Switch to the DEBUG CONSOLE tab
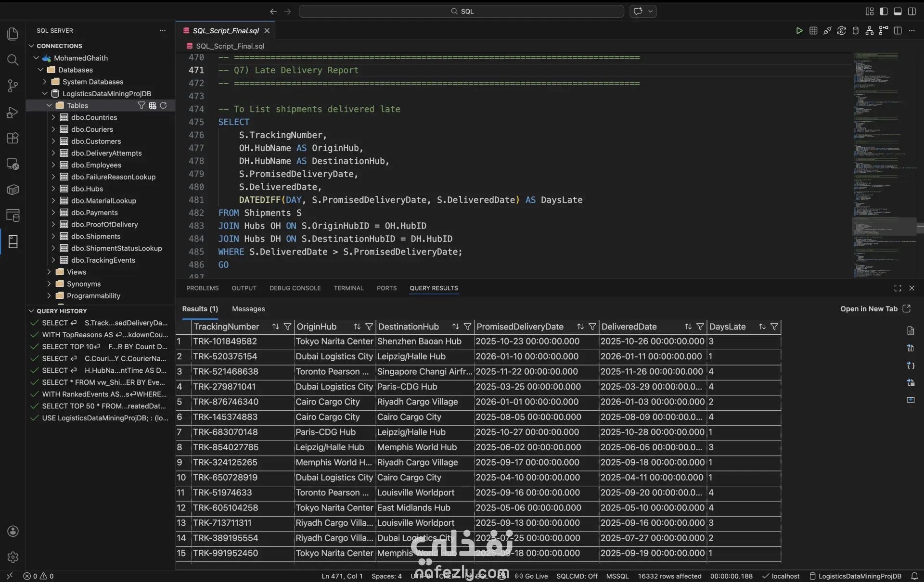The image size is (924, 582). 295,288
